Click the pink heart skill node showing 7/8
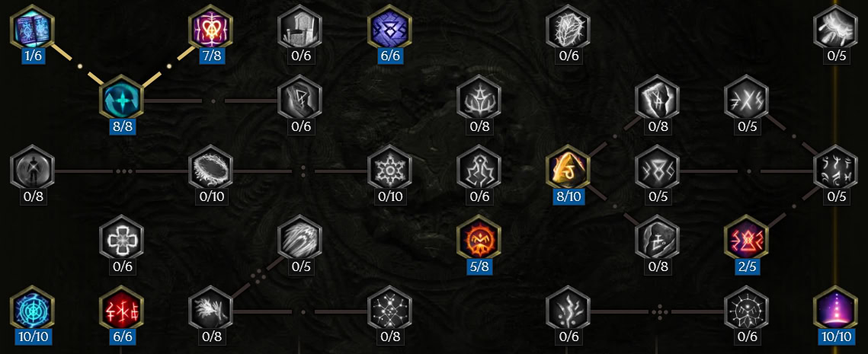868x354 pixels. 211,27
